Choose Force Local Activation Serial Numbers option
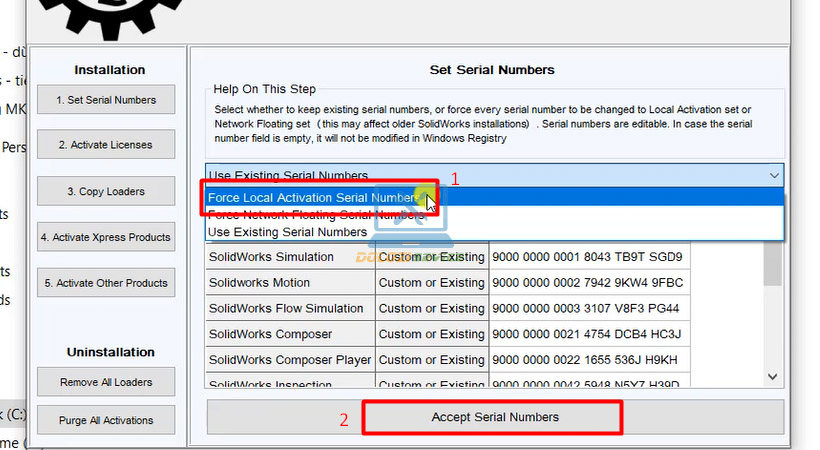The width and height of the screenshot is (820, 450). [x=312, y=198]
